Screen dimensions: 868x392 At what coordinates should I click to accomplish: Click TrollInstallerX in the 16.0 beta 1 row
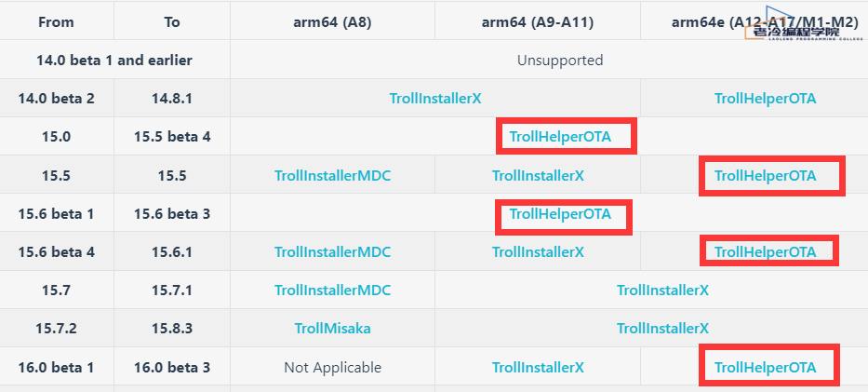pos(538,368)
